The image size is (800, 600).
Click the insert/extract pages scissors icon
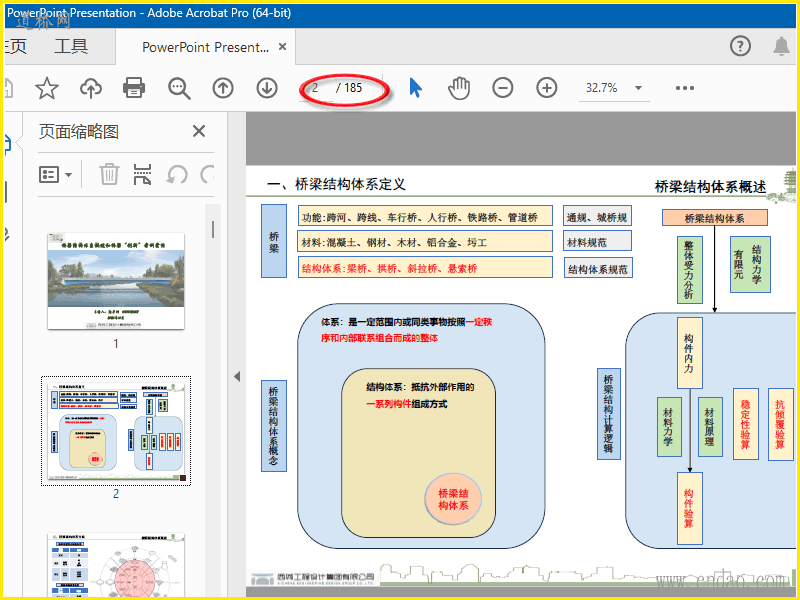(142, 174)
